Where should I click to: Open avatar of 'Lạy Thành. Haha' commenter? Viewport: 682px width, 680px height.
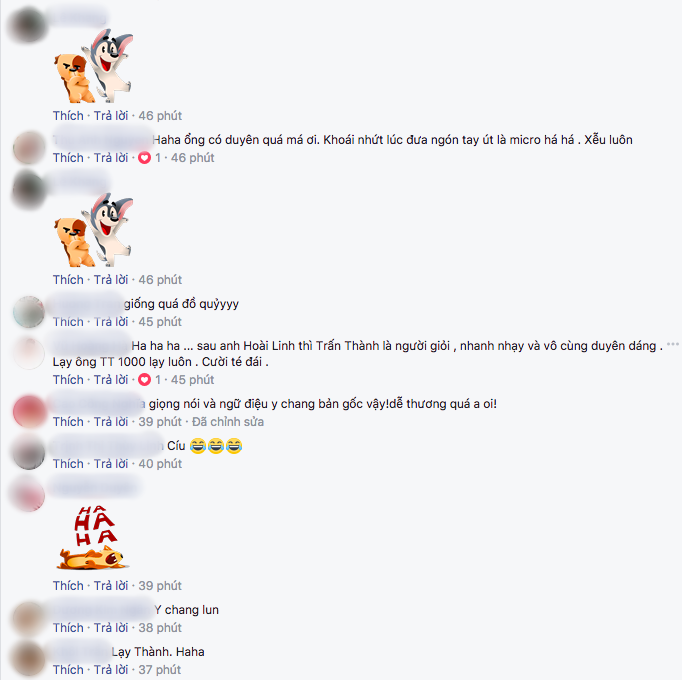click(29, 660)
